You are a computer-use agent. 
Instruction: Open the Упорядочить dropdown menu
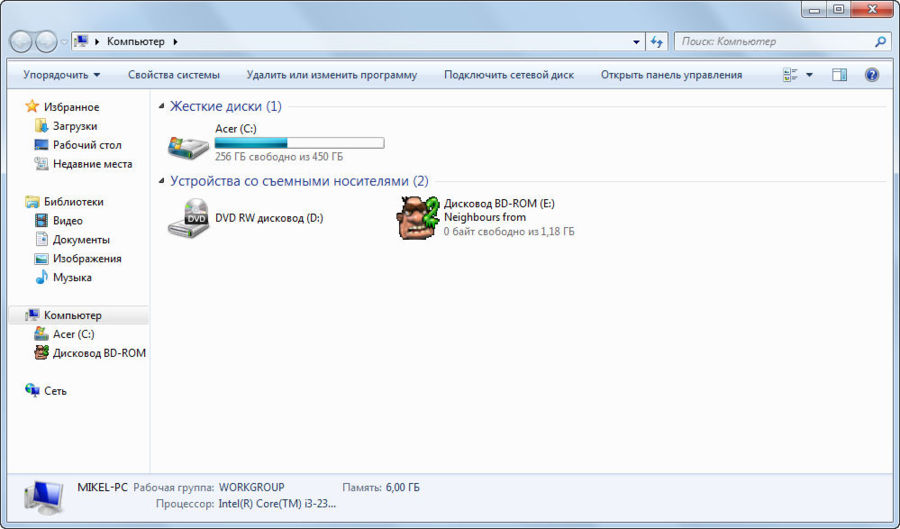[x=61, y=75]
